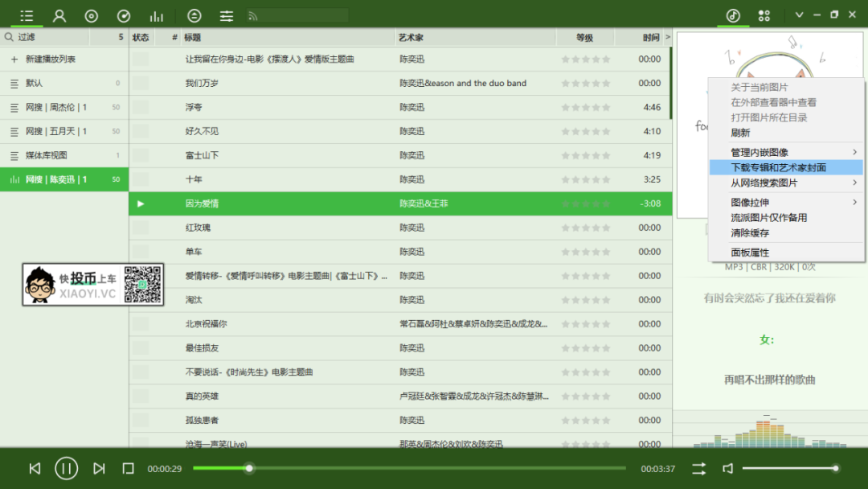The image size is (868, 489).
Task: Click the equalizer sliders icon in the toolbar
Action: click(226, 14)
